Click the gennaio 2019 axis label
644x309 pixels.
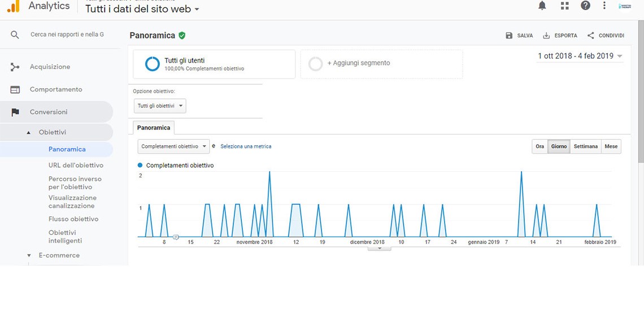[484, 242]
